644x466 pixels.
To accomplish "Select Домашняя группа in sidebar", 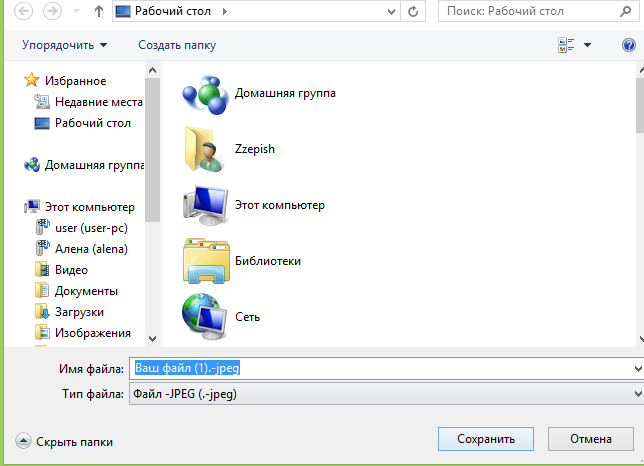I will pyautogui.click(x=94, y=165).
